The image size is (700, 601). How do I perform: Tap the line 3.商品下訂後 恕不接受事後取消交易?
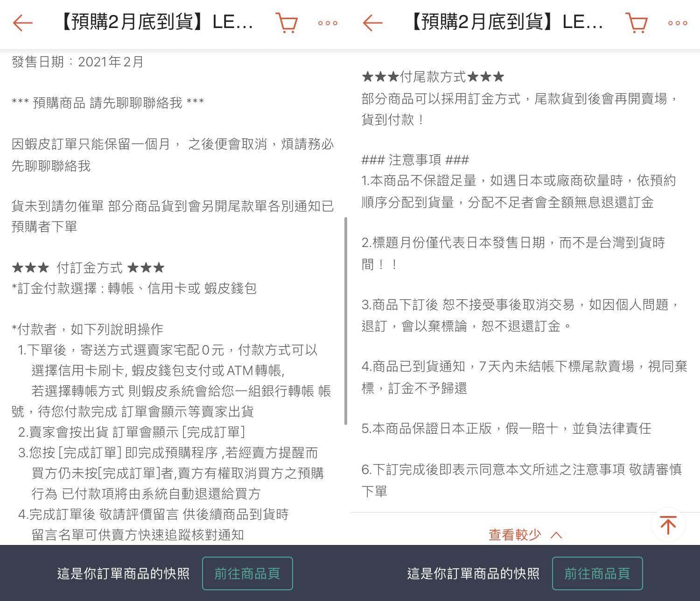(520, 315)
